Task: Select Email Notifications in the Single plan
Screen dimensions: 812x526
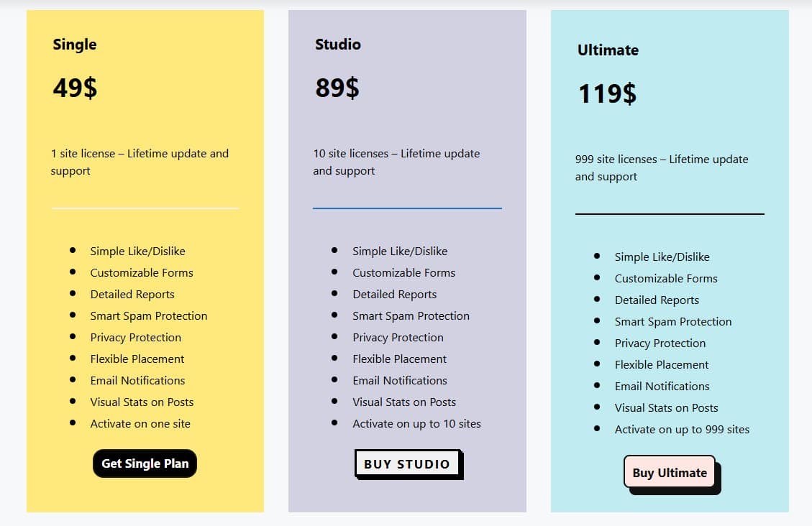Action: [137, 380]
